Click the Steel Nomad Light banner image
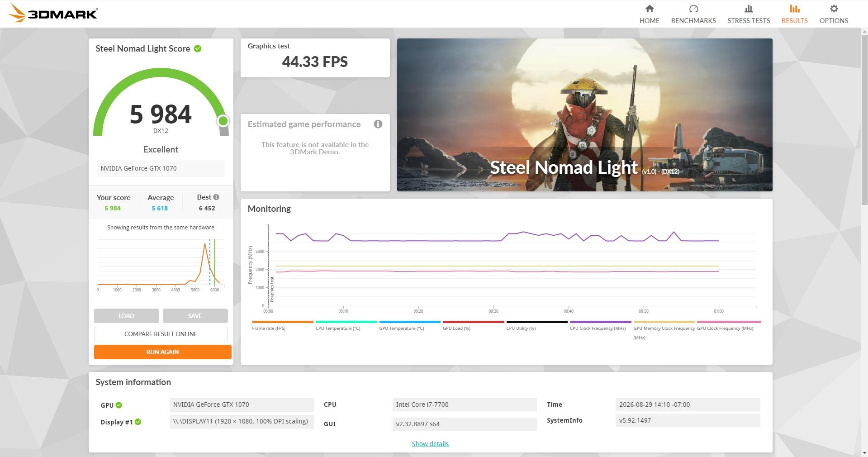This screenshot has width=868, height=457. [x=585, y=115]
